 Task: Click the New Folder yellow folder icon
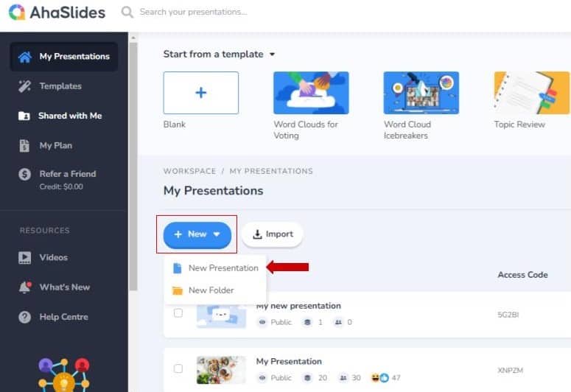[178, 290]
